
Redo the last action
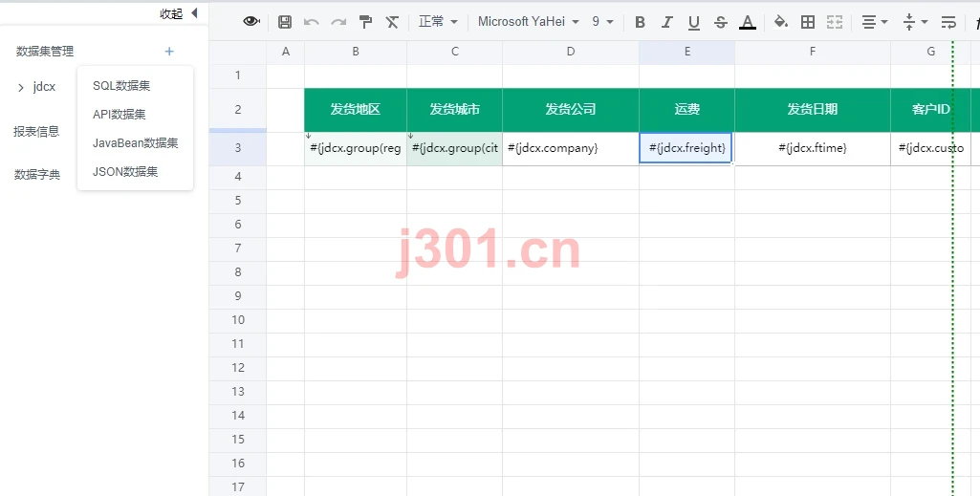point(338,22)
